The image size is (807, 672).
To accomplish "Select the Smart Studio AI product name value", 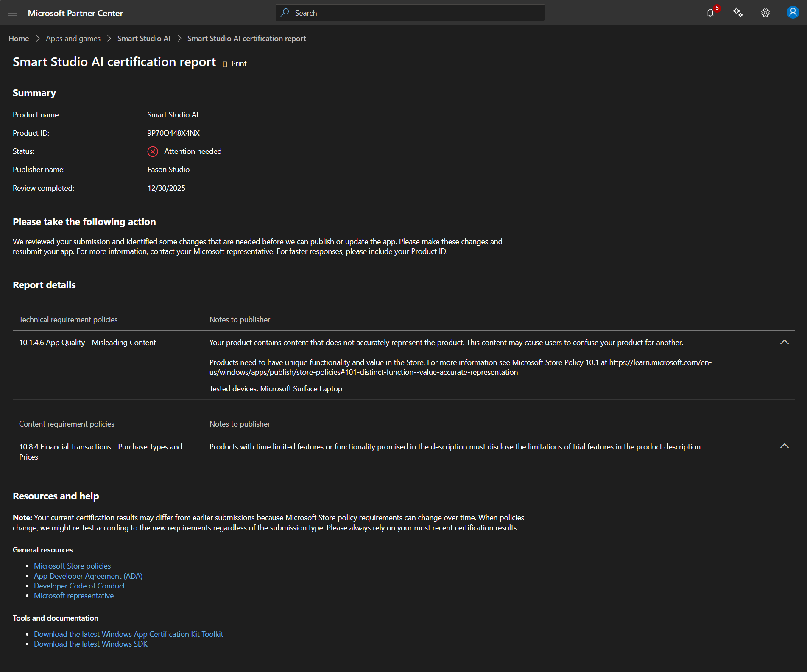I will click(173, 115).
